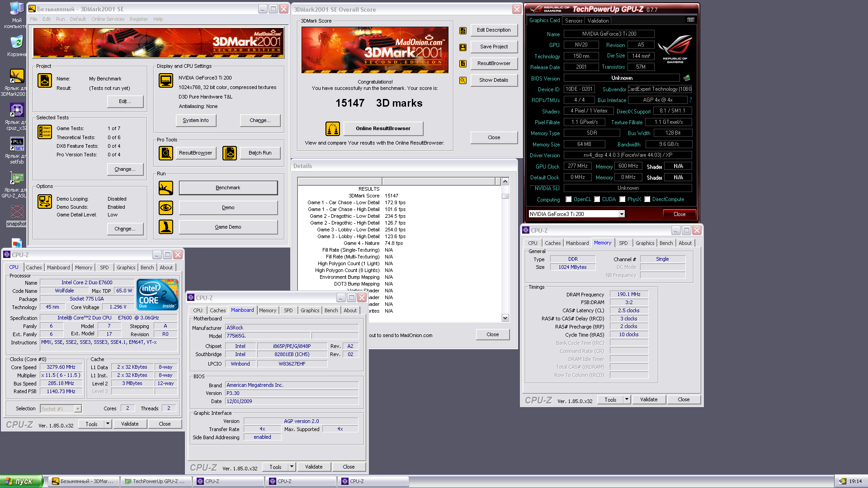Switch to the Sensors tab in GPU-Z
868x488 pixels.
pos(573,21)
